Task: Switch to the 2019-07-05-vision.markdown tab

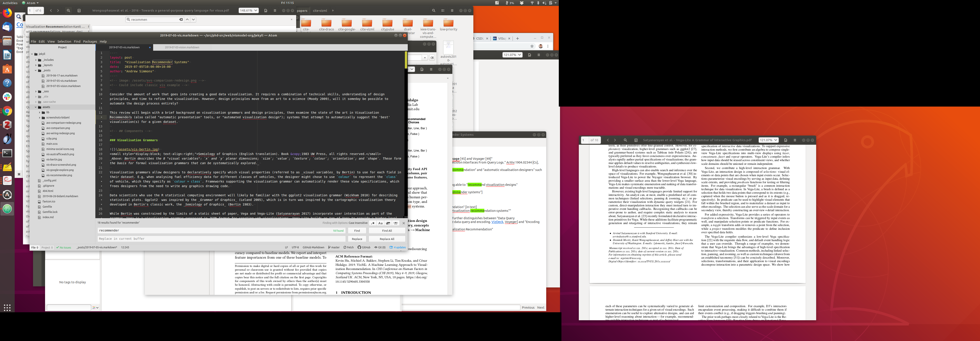Action: (182, 47)
